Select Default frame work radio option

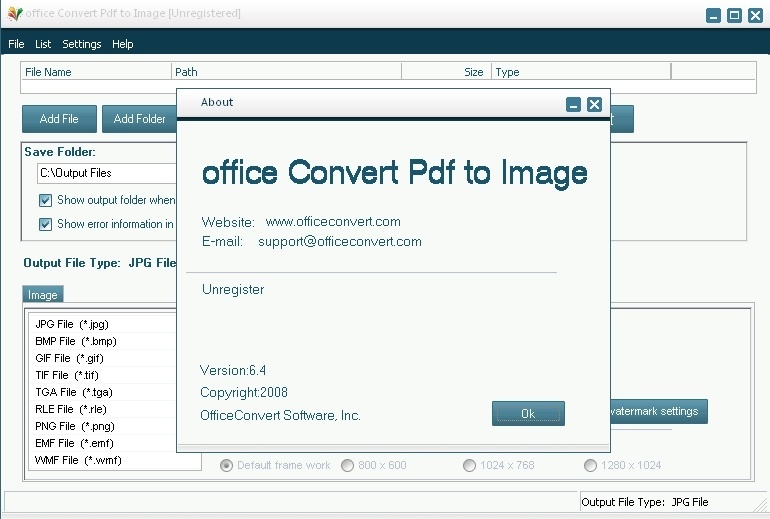point(226,465)
